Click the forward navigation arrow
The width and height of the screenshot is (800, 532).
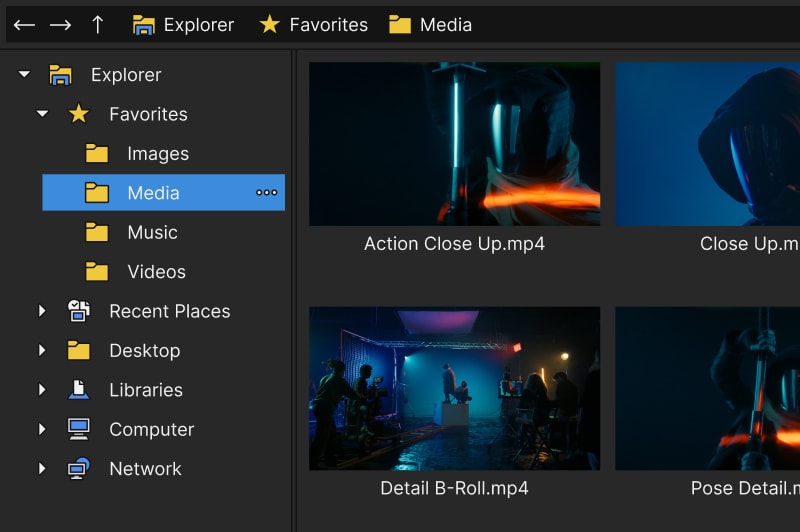point(60,25)
